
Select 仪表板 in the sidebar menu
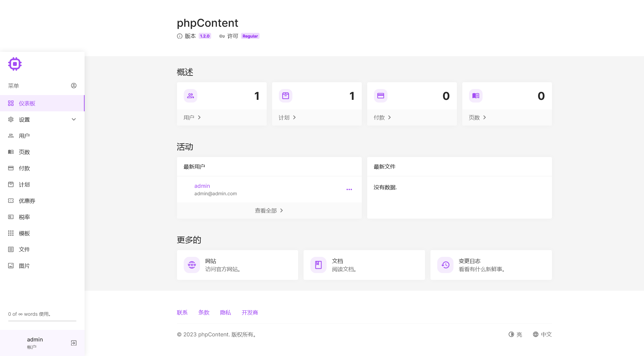42,103
